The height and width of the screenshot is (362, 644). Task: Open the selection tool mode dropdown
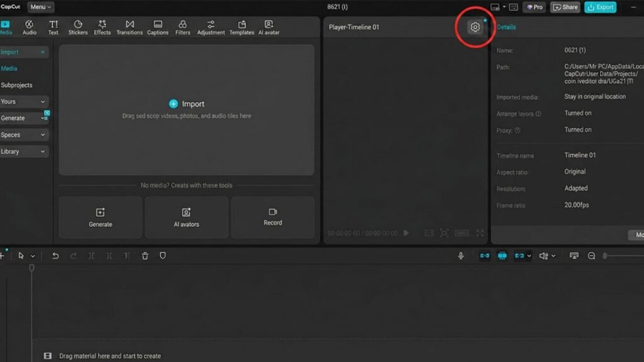click(x=33, y=256)
